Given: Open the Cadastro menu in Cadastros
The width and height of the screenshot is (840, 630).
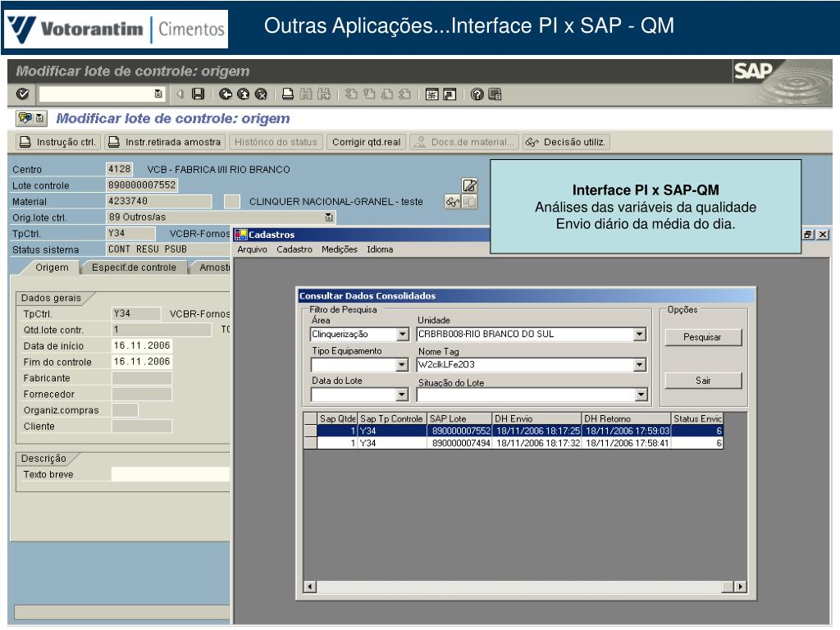Looking at the screenshot, I should click(x=294, y=249).
